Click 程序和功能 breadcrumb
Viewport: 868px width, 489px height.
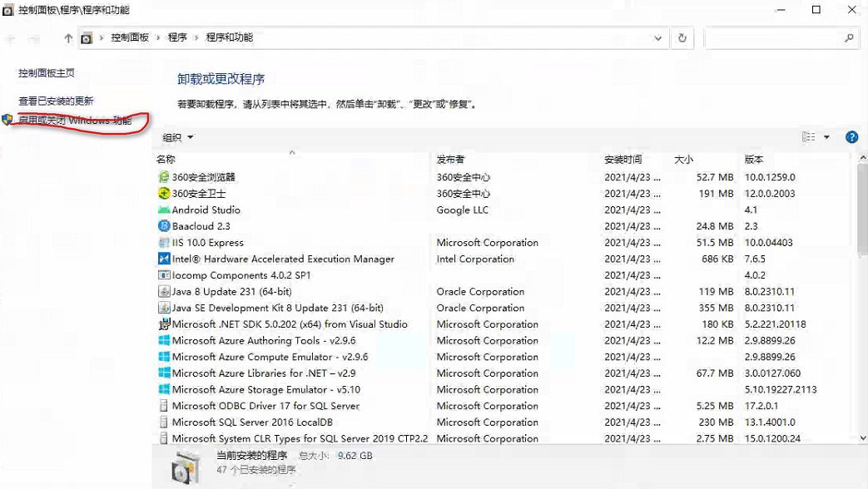229,37
